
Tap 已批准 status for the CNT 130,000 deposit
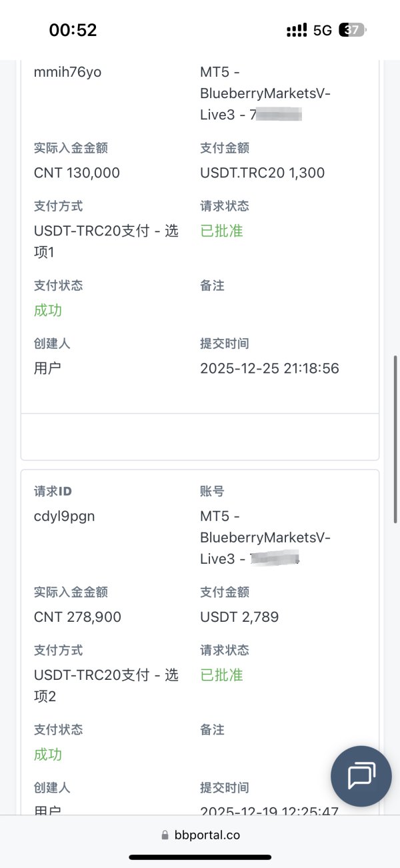[221, 231]
